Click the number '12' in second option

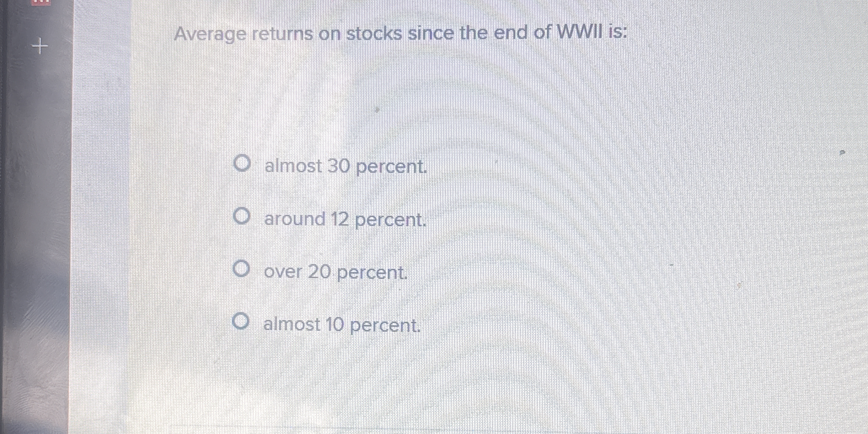pos(340,219)
